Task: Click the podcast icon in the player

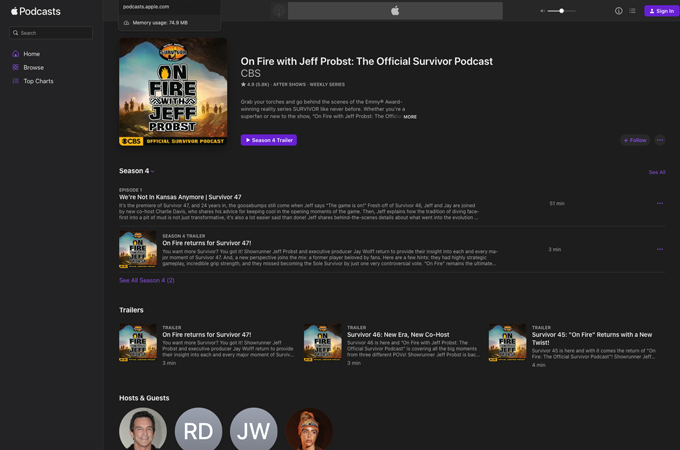Action: coord(279,11)
